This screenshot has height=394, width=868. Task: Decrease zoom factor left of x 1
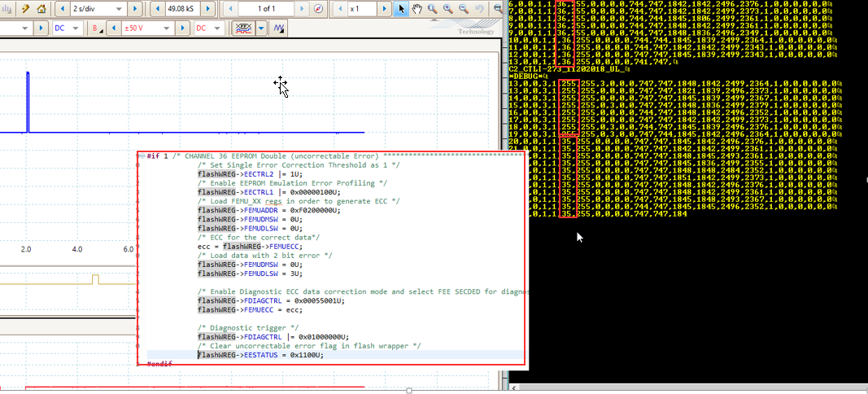(340, 8)
